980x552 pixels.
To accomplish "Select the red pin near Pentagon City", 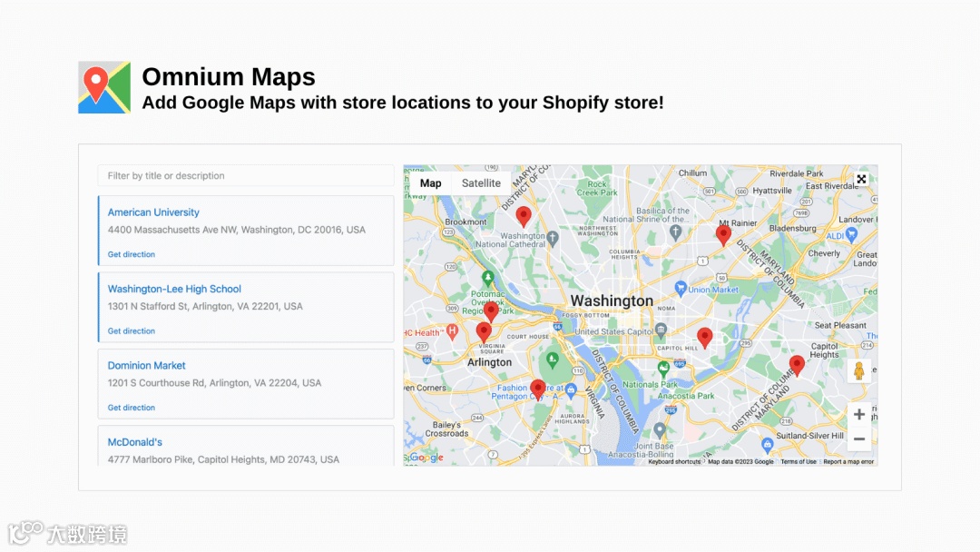I will tap(537, 389).
